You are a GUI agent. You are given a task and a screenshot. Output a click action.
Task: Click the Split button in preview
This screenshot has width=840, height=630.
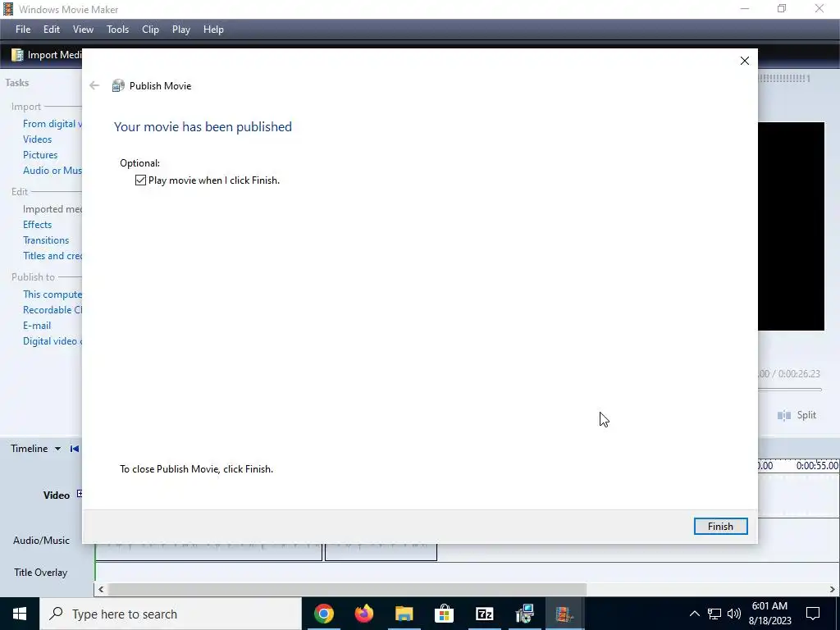coord(797,415)
